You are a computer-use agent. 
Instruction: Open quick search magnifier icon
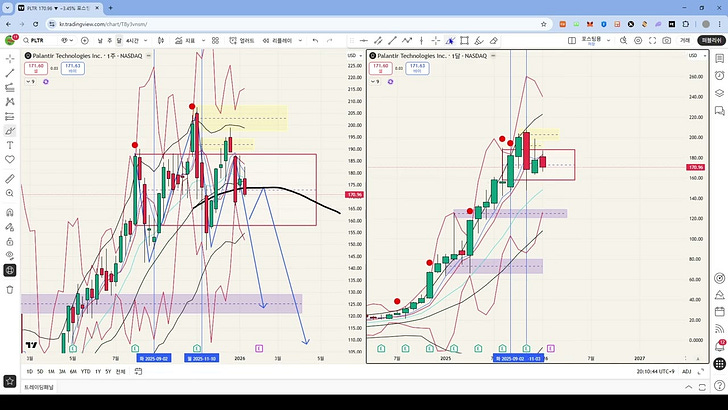[624, 41]
